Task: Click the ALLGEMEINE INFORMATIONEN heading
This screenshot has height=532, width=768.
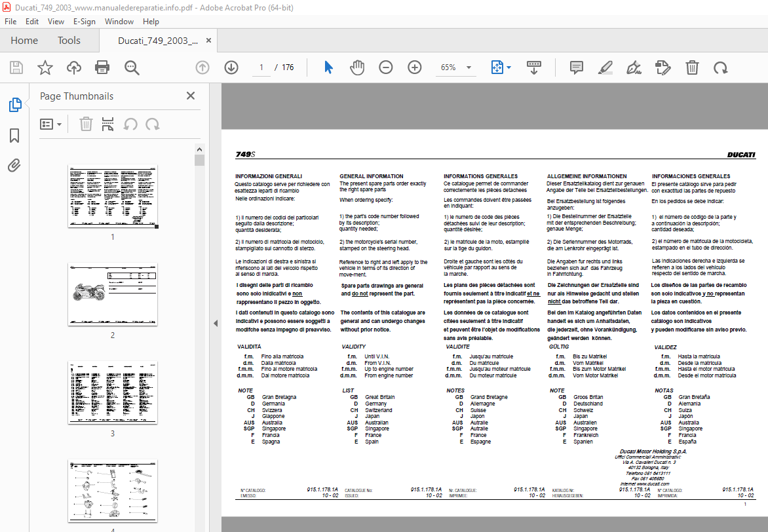Action: tap(586, 176)
